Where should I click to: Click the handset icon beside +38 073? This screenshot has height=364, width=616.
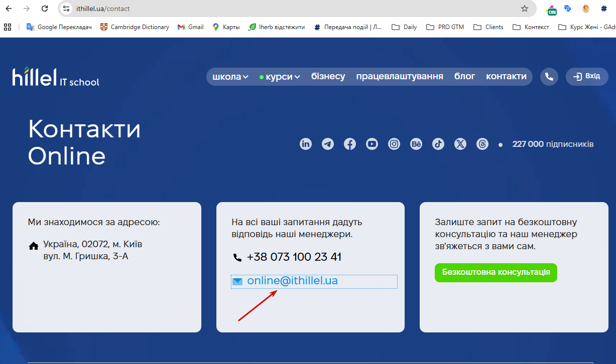[x=237, y=258]
